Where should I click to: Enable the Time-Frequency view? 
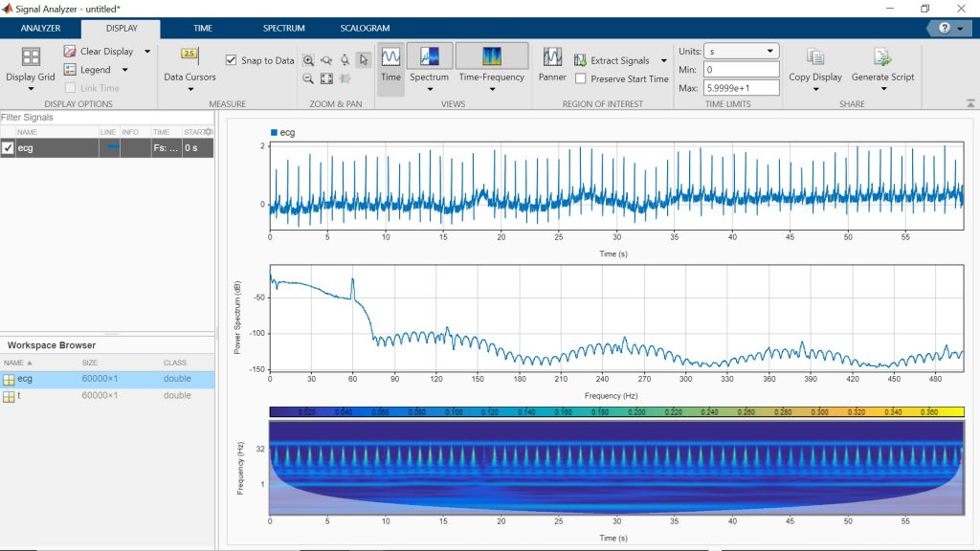(491, 57)
